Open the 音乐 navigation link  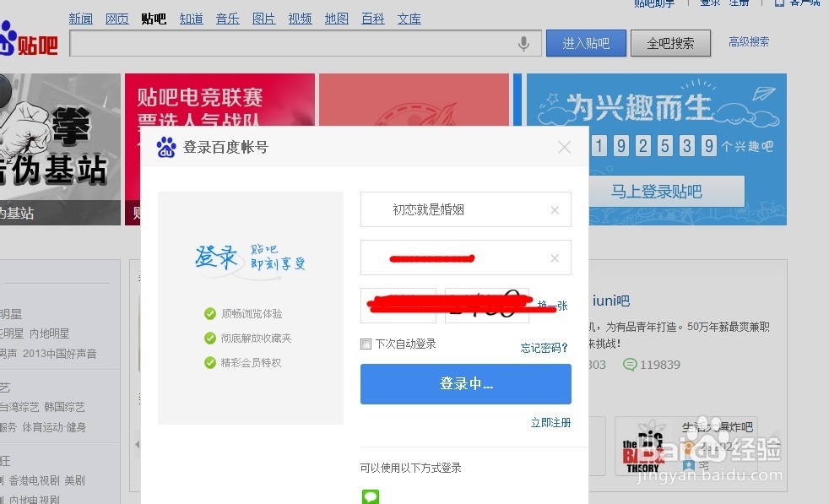(x=227, y=19)
